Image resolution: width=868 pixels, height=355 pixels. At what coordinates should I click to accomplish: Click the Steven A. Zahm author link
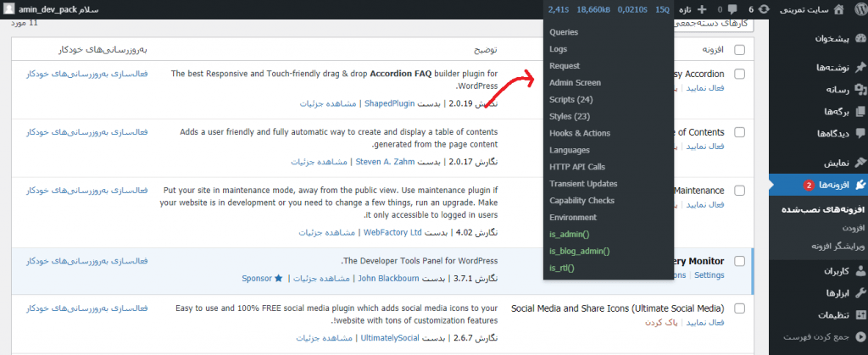point(385,162)
